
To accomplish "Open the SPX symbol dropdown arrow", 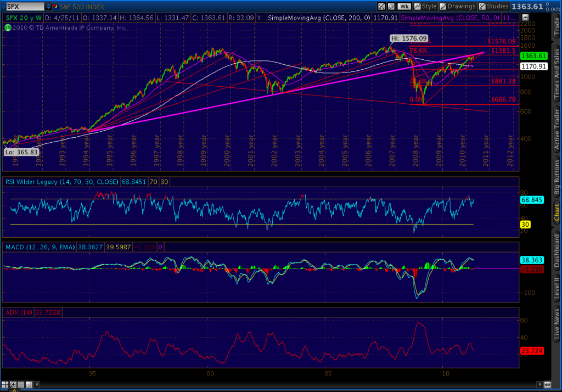I will (x=48, y=7).
